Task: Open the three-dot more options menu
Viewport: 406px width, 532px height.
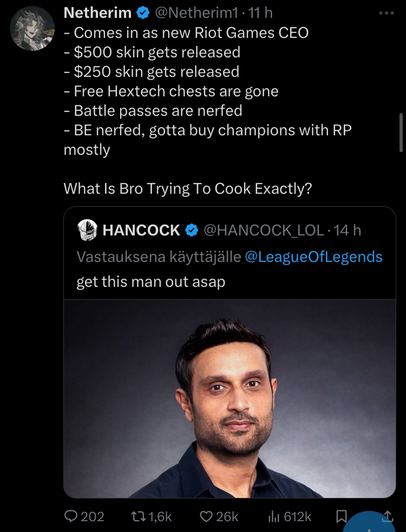Action: (387, 12)
